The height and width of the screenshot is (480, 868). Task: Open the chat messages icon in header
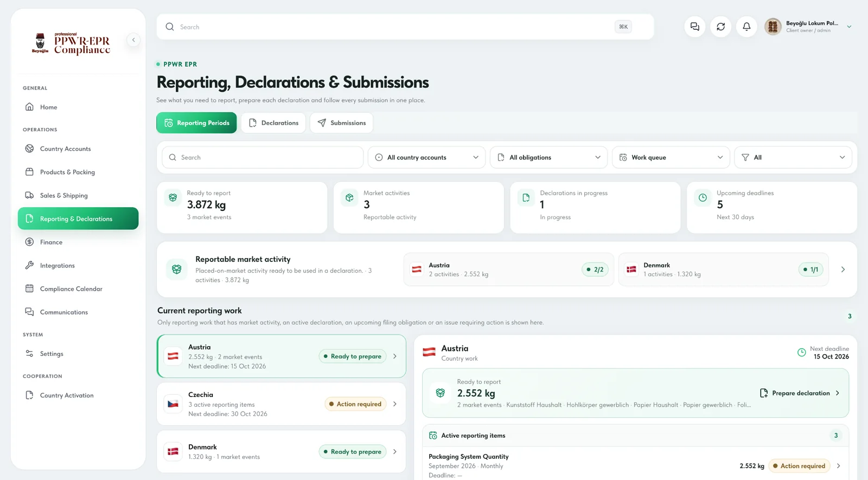click(694, 27)
